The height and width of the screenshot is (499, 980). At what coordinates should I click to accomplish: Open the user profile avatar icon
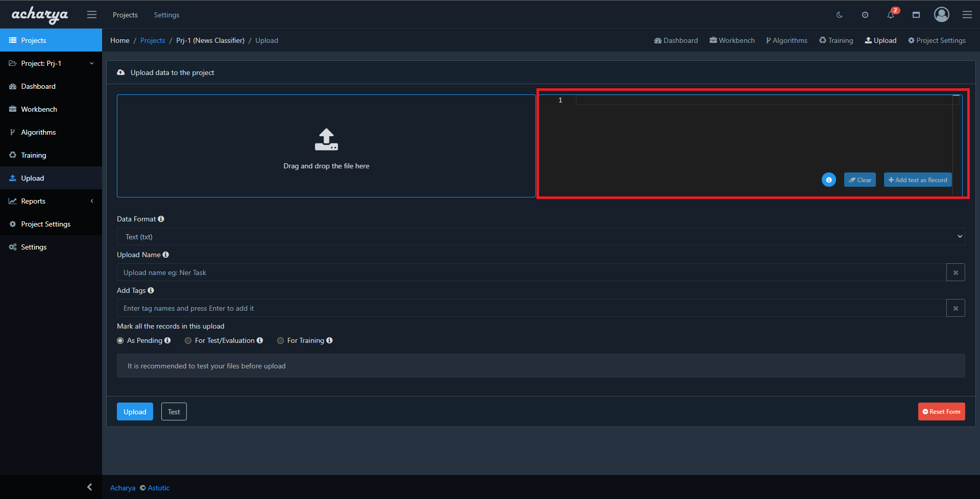point(941,14)
